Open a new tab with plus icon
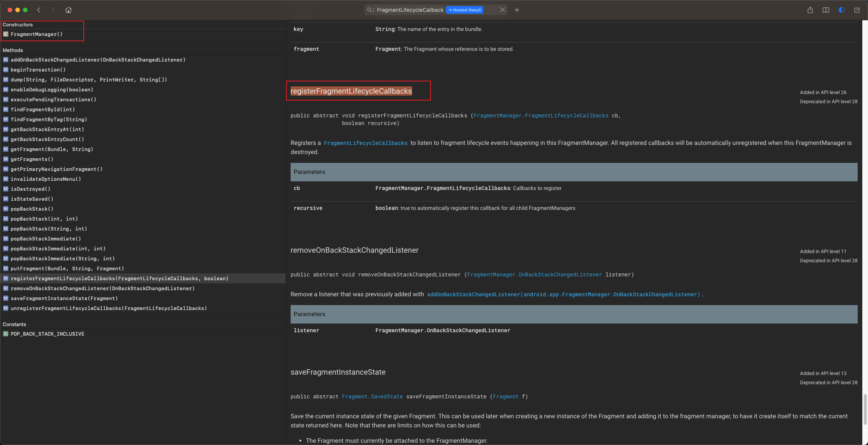 [x=517, y=10]
